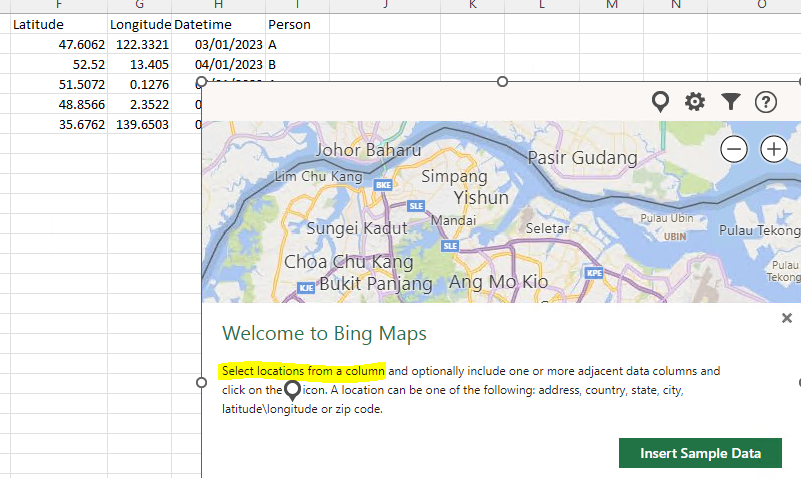Click the column M header

611,5
